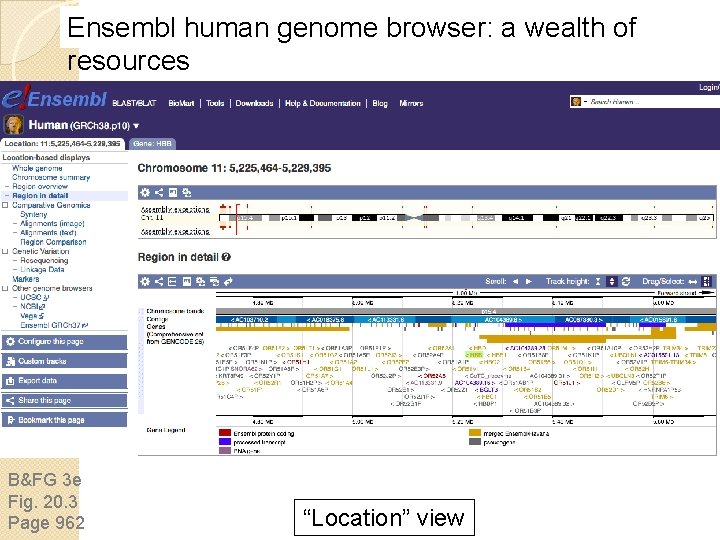The image size is (720, 540).
Task: Click merged Ensembl/Havana legend gold swatch
Action: (x=475, y=433)
